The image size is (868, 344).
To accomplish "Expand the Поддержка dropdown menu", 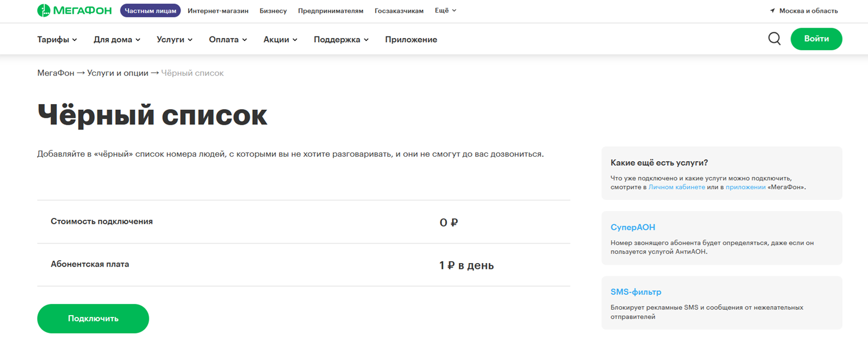I will point(341,39).
